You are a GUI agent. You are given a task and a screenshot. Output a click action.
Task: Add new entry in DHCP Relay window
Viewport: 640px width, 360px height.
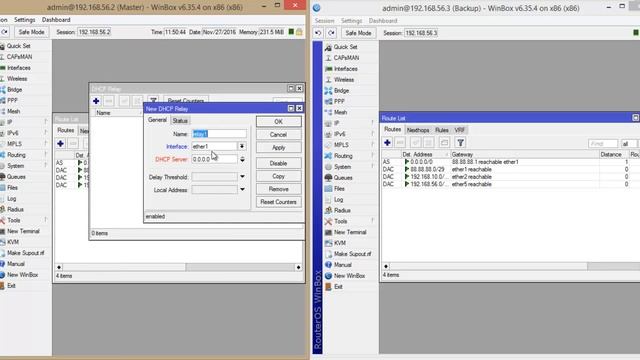pyautogui.click(x=96, y=101)
